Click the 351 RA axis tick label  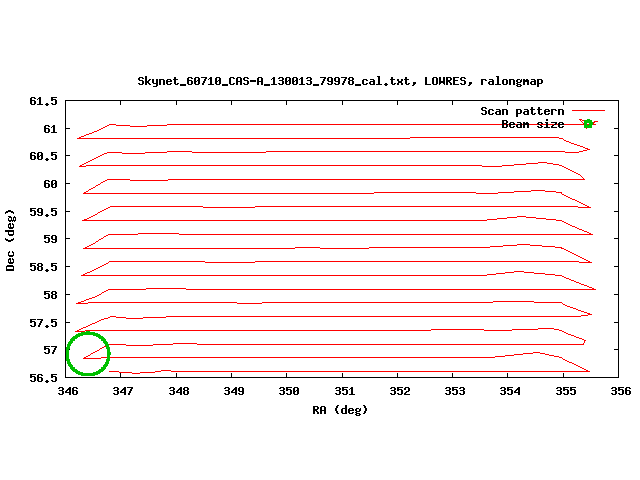[x=345, y=391]
